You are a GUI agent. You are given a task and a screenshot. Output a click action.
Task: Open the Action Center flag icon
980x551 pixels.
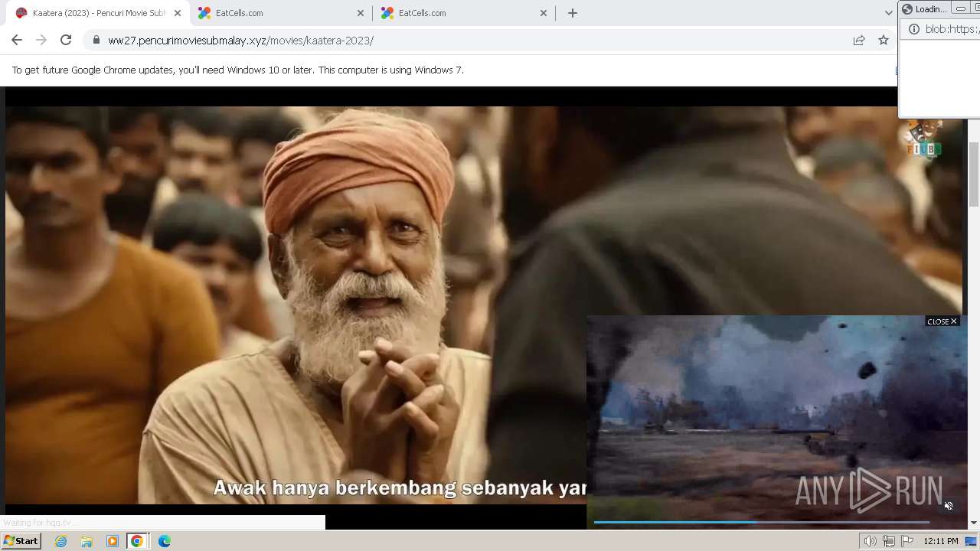click(907, 541)
